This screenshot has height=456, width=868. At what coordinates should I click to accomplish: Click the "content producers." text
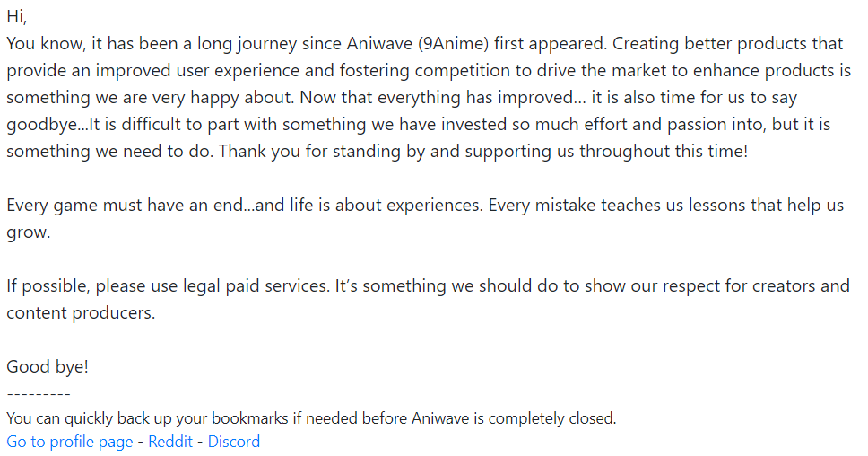pos(81,312)
